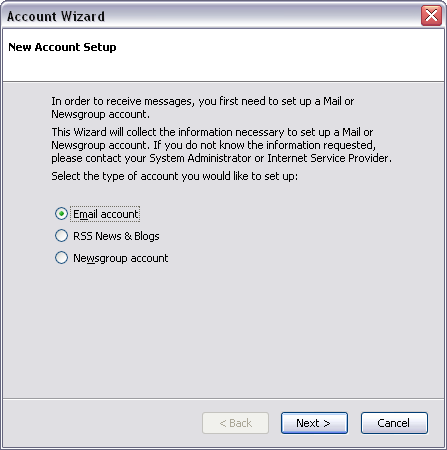Click the Next > button
Screen dimensions: 447x450
coord(314,423)
